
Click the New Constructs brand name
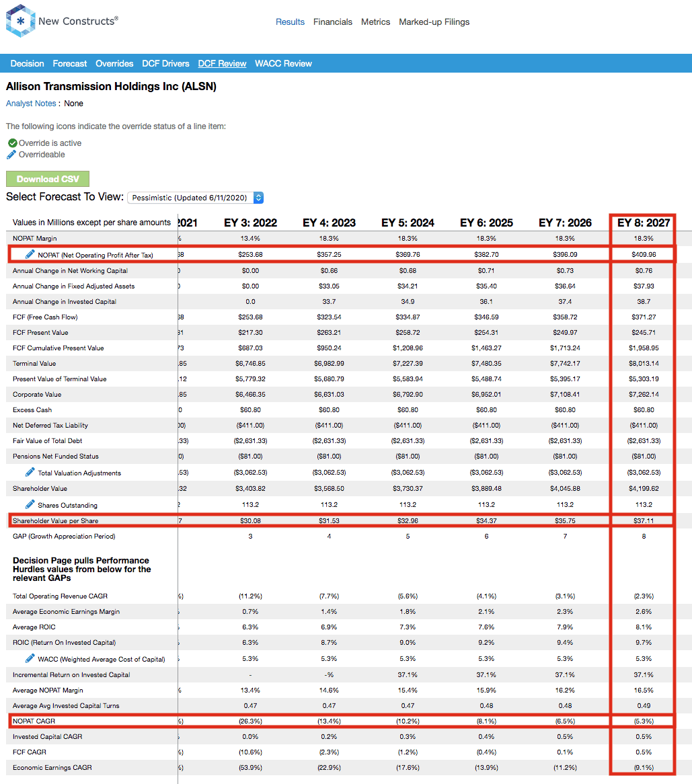pyautogui.click(x=78, y=21)
